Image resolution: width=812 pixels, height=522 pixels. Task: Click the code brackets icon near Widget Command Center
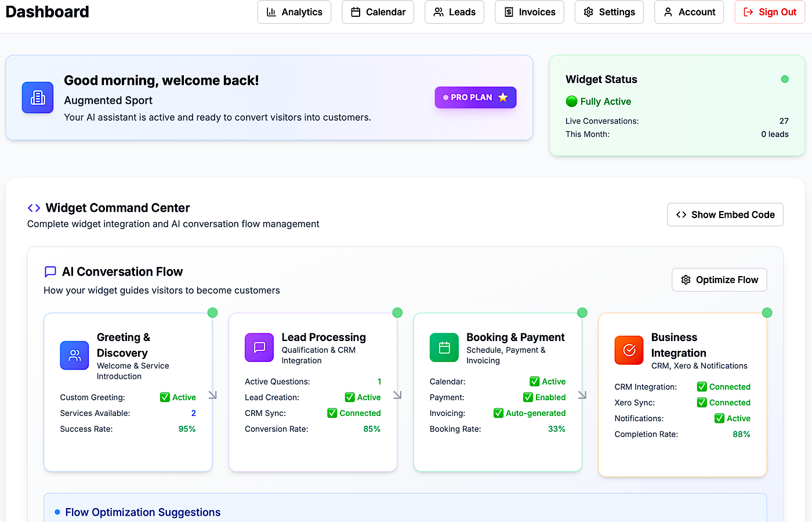click(x=34, y=208)
